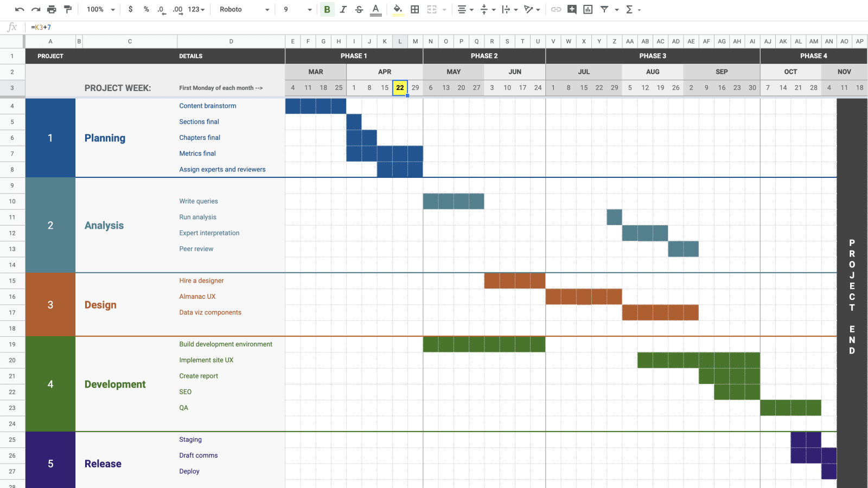Viewport: 868px width, 488px height.
Task: Open the font size 9 dropdown
Action: [298, 9]
